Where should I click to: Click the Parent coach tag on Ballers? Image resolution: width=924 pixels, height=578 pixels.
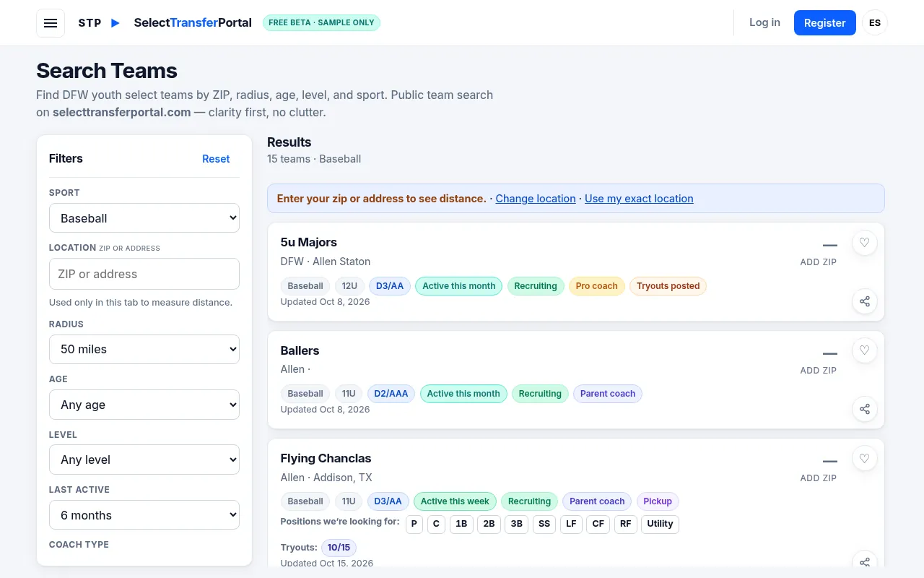pos(608,394)
